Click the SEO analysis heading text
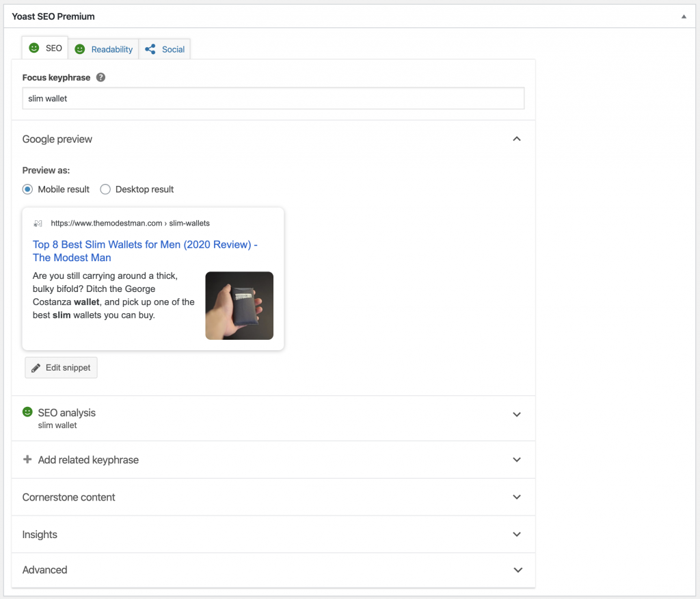Image resolution: width=700 pixels, height=599 pixels. (67, 413)
